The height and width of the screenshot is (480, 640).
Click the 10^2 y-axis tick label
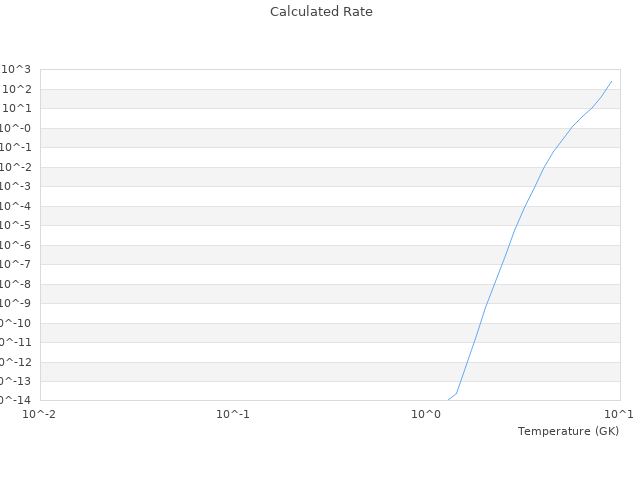point(16,89)
